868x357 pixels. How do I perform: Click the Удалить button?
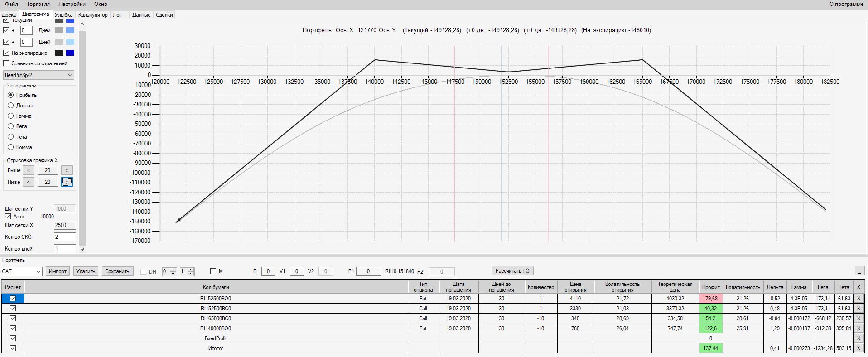coord(86,271)
